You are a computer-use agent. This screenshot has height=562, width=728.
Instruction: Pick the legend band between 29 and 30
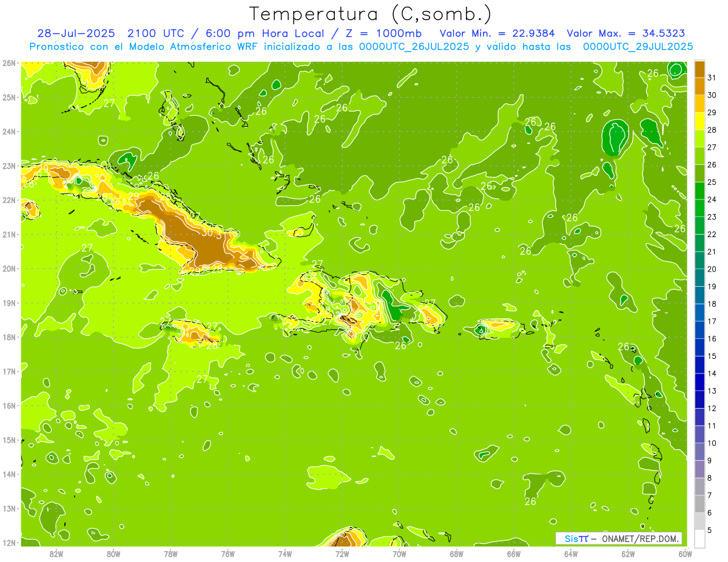pyautogui.click(x=699, y=104)
